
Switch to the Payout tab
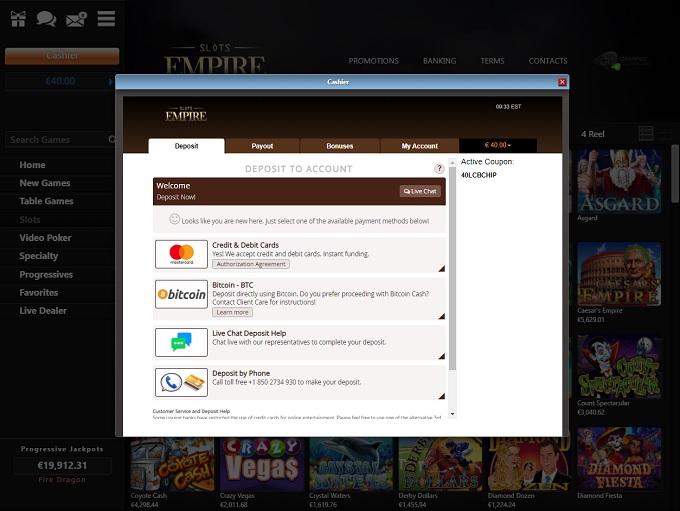262,146
